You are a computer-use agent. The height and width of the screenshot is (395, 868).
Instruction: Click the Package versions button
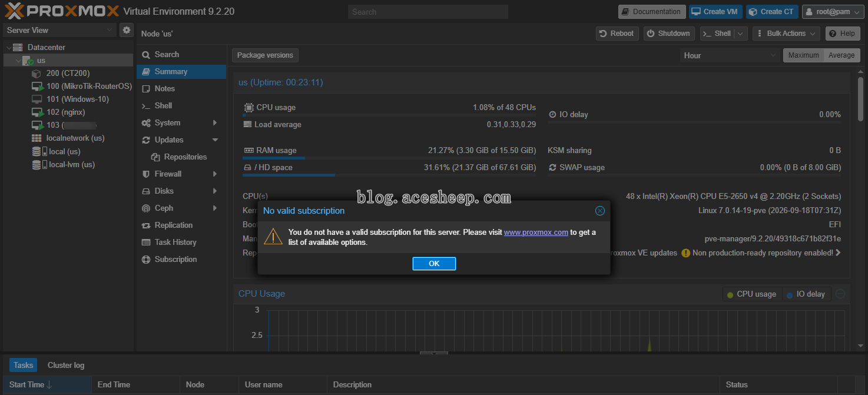pyautogui.click(x=265, y=55)
